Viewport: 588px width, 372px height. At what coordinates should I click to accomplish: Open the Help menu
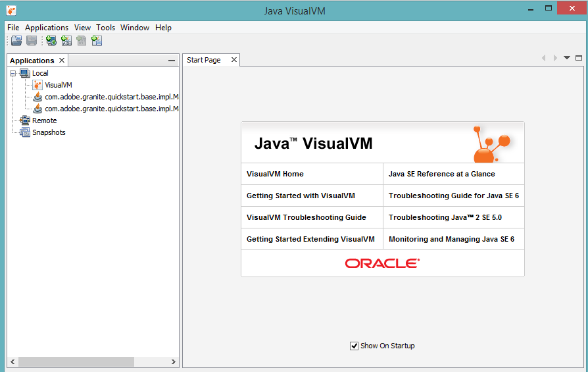(163, 28)
